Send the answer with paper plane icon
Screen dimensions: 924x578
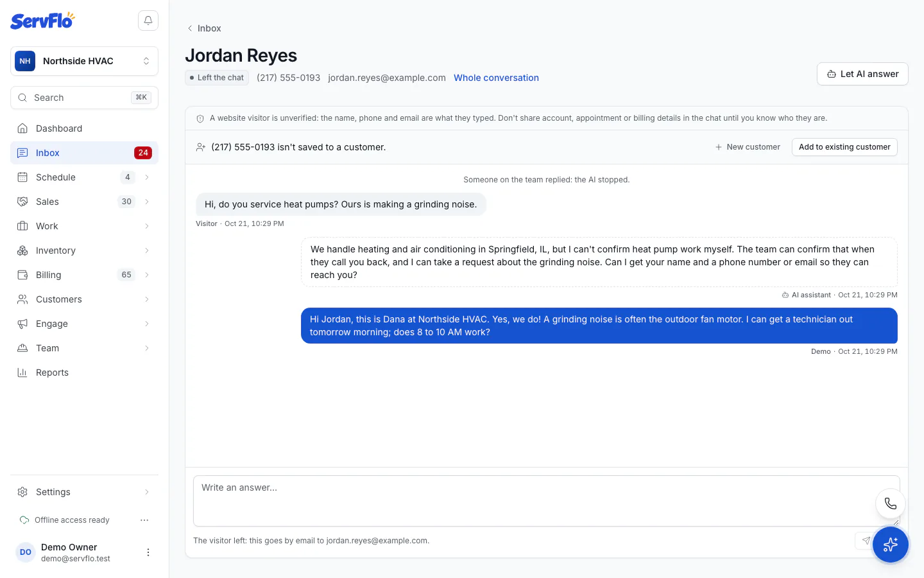[866, 541]
